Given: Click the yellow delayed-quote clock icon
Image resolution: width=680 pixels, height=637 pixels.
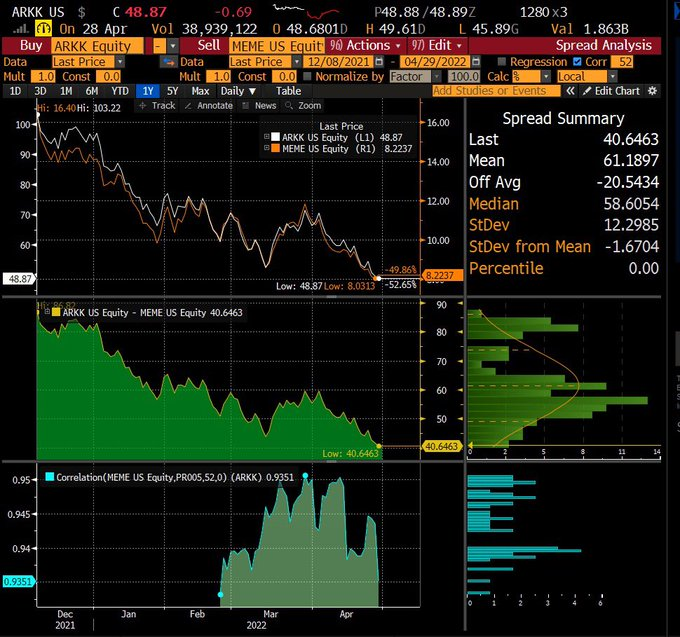Looking at the screenshot, I should click(x=43, y=29).
